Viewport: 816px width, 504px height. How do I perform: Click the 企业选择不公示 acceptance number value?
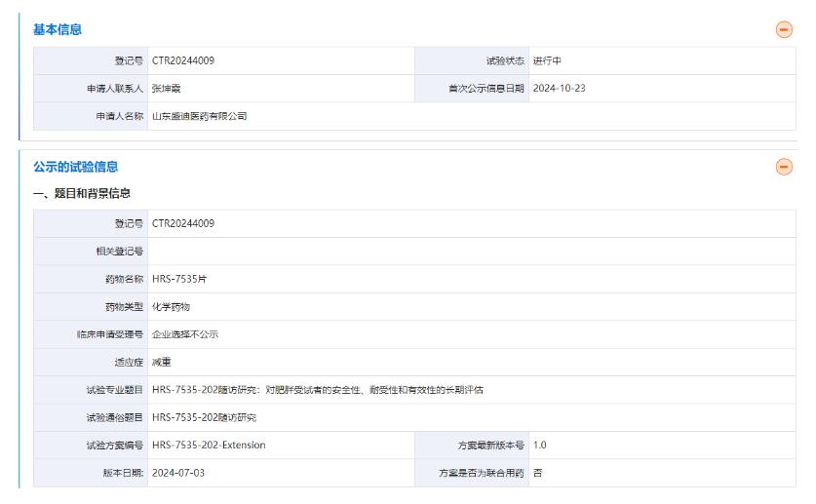(x=185, y=334)
